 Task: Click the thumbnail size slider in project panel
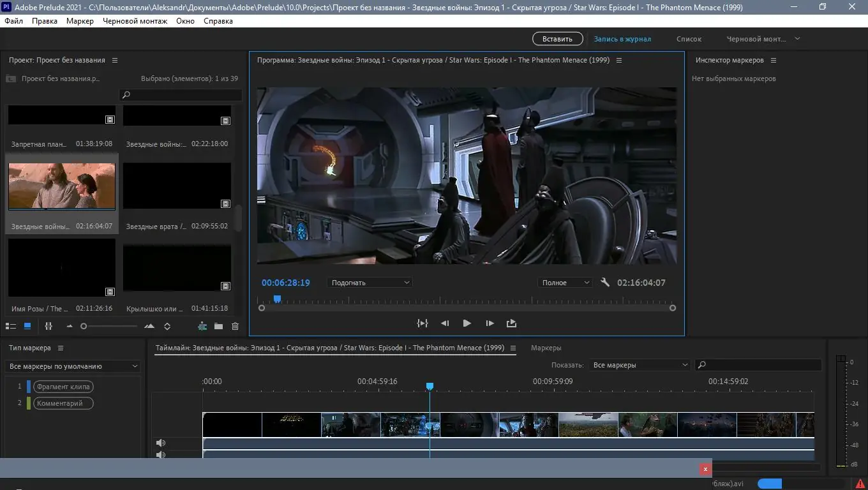(x=108, y=326)
